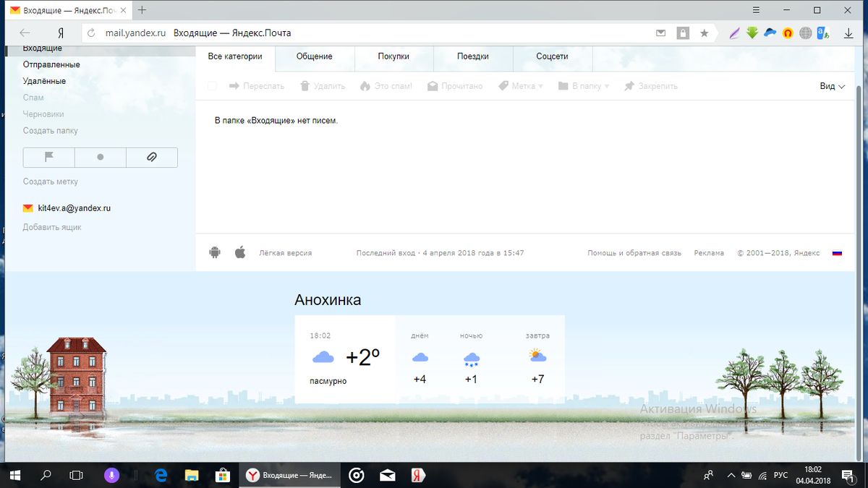Open the 'Спам' folder
868x488 pixels.
(x=33, y=98)
